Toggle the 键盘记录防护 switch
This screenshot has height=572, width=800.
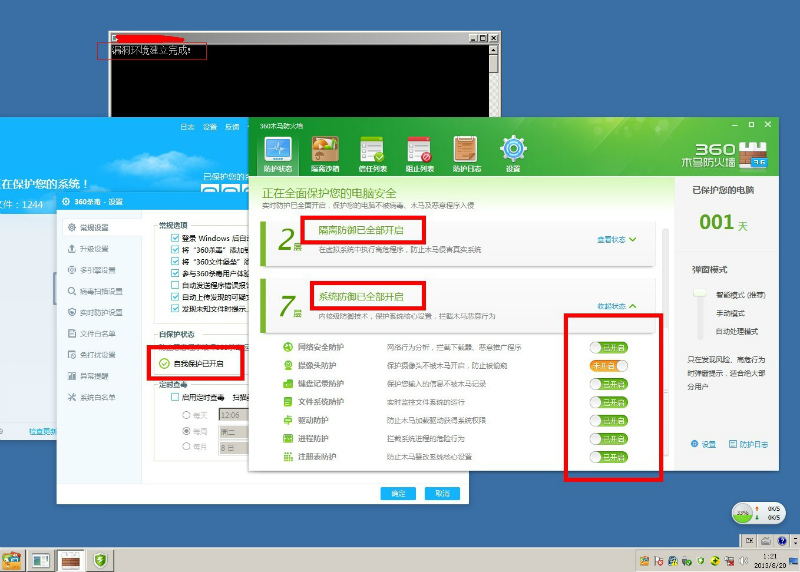(x=609, y=384)
